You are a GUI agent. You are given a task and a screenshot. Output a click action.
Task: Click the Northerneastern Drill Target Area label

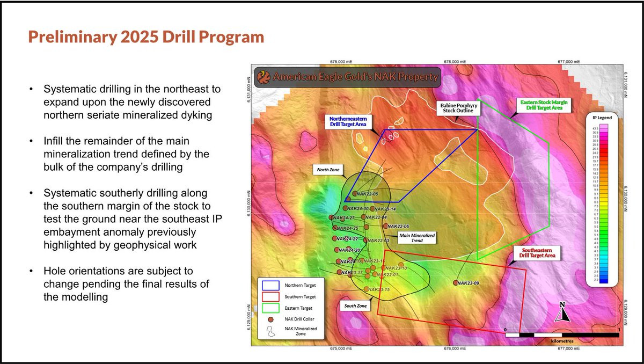pos(349,121)
